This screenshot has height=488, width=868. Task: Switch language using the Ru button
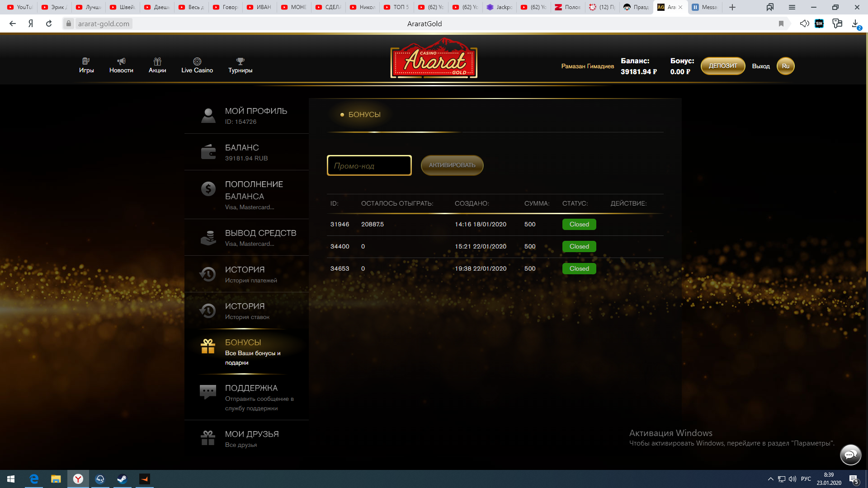[785, 66]
